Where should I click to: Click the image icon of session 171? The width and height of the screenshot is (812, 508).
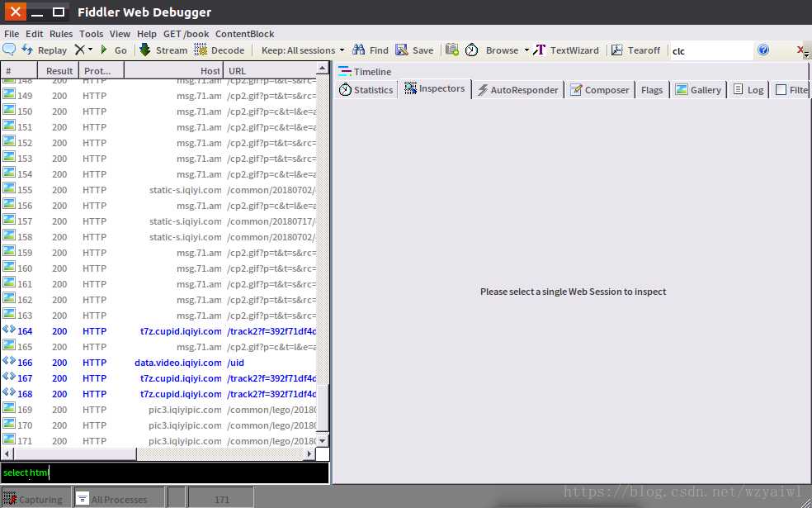tap(9, 439)
